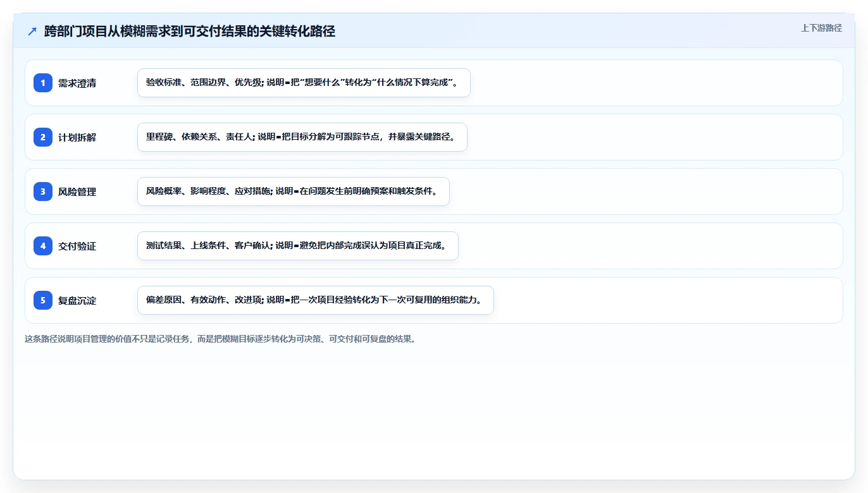Image resolution: width=868 pixels, height=493 pixels.
Task: Select the 上下游路径 label in the header
Action: pos(821,28)
